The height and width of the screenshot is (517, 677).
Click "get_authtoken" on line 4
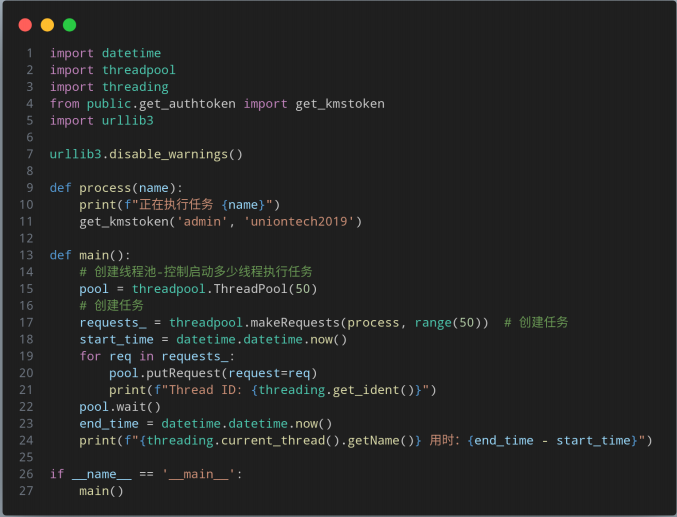[x=187, y=104]
